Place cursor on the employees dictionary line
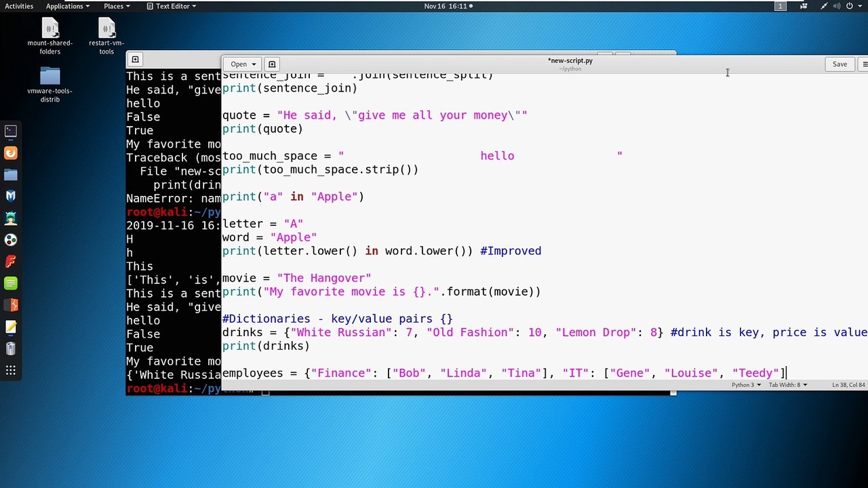868x488 pixels. click(x=505, y=373)
